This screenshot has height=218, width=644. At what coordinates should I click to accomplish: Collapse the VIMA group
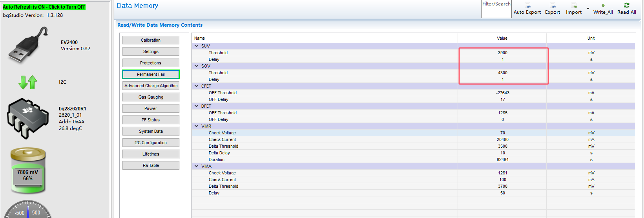[x=197, y=166]
